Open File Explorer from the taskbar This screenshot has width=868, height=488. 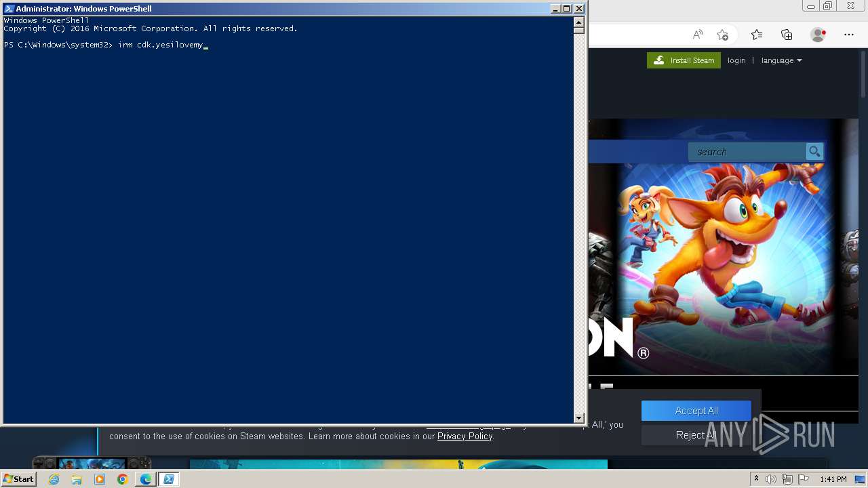coord(77,479)
